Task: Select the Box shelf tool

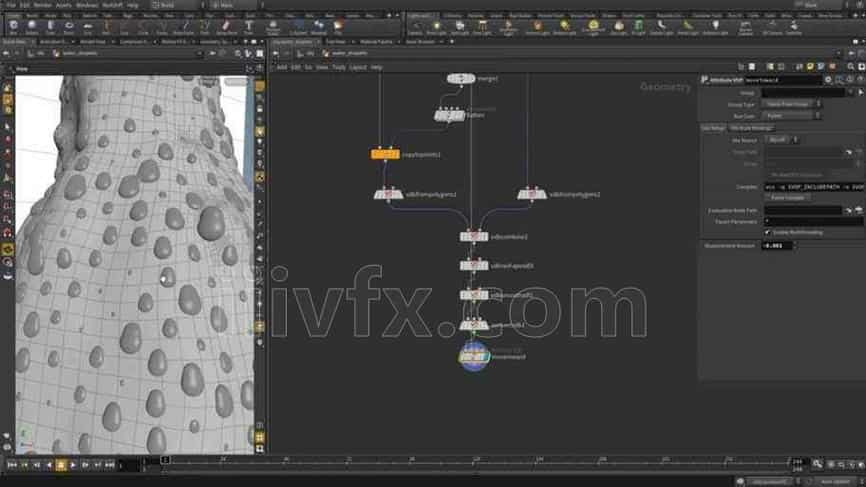Action: 13,27
